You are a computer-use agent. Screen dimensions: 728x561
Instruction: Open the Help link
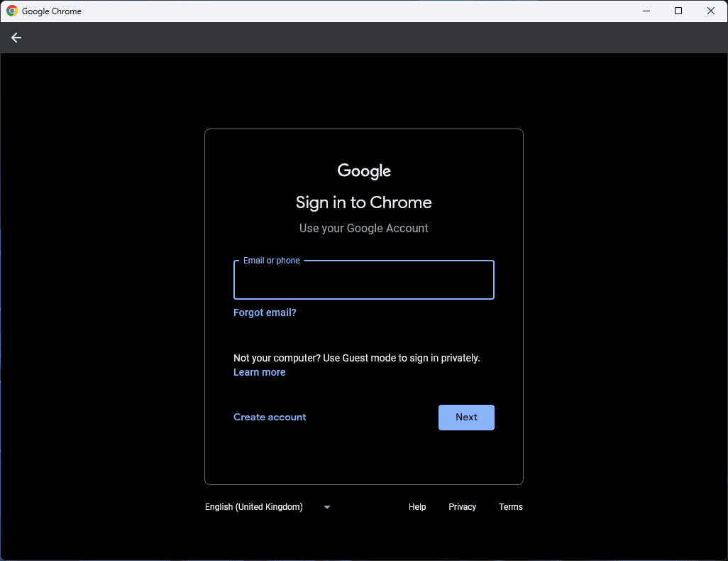tap(417, 507)
